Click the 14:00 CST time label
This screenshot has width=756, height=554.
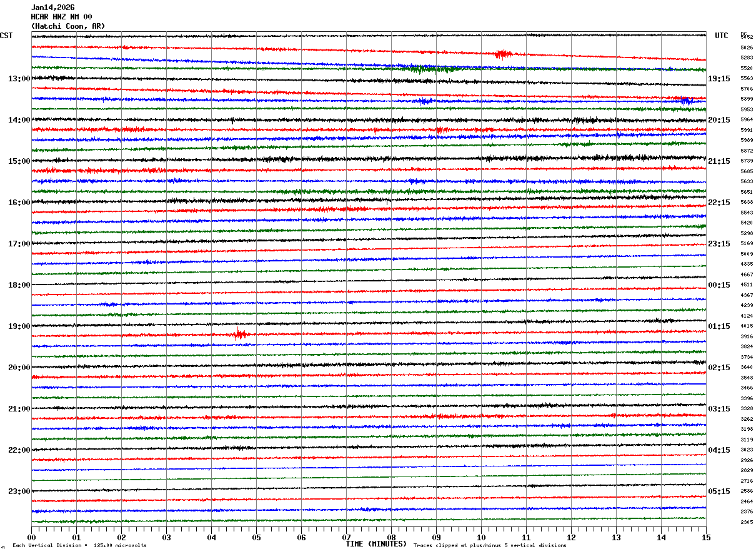(x=19, y=120)
